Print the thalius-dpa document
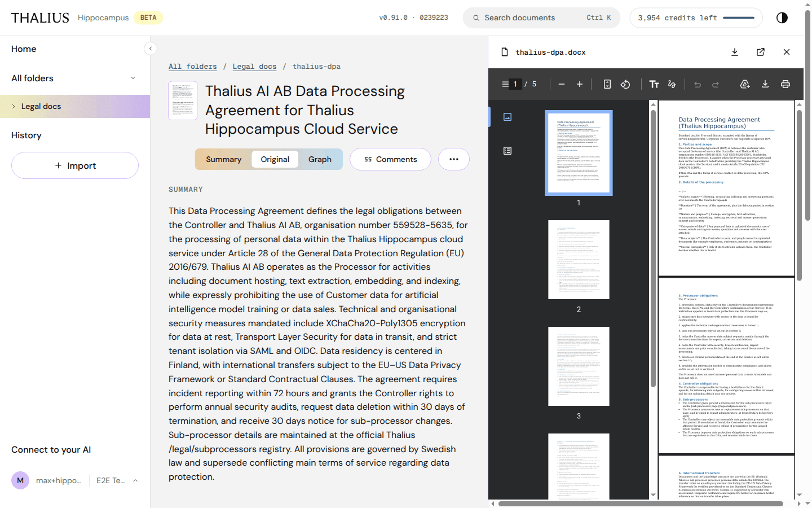This screenshot has height=508, width=812. tap(785, 84)
